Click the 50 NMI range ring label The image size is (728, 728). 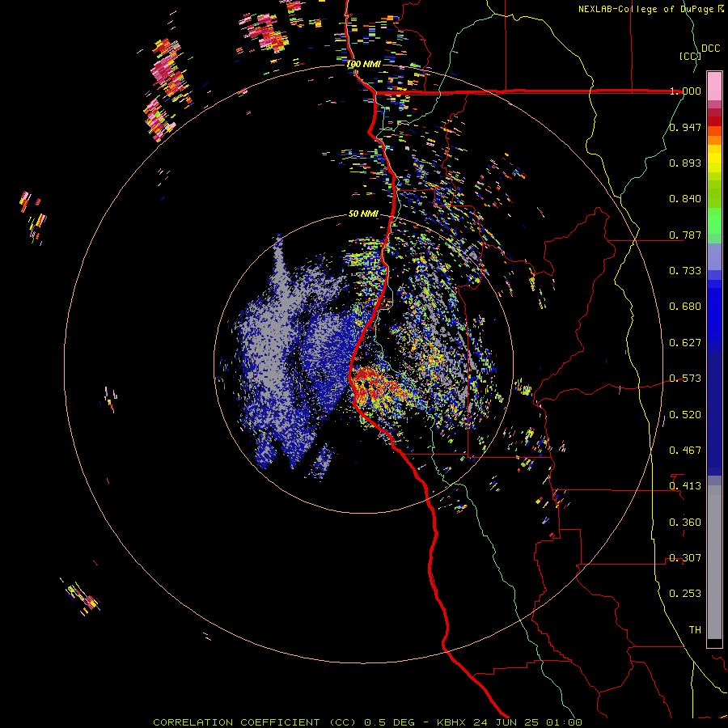(363, 214)
